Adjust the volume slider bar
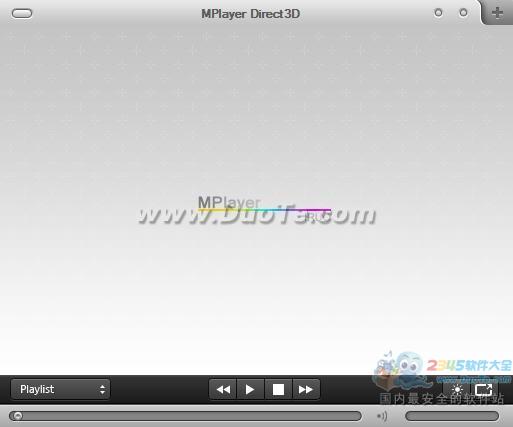This screenshot has height=427, width=513. (452, 416)
